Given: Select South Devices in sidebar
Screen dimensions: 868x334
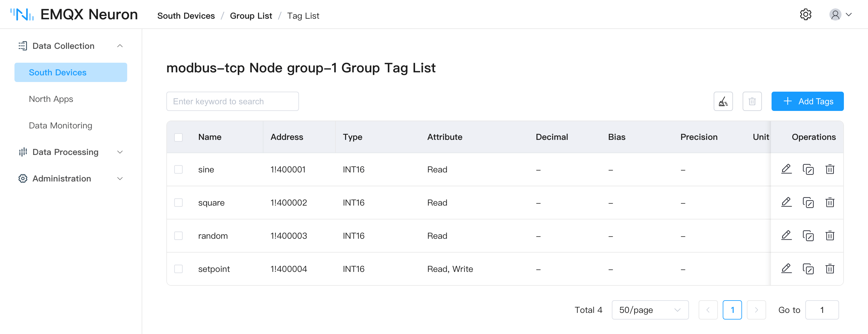Looking at the screenshot, I should (71, 72).
